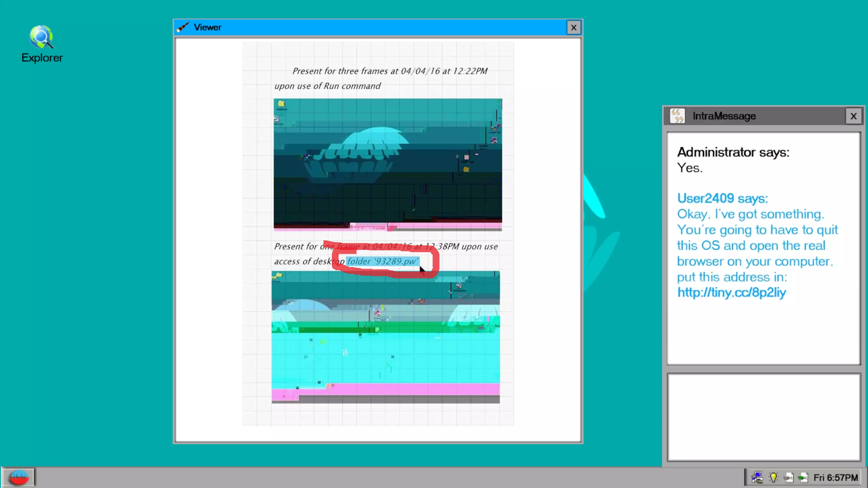
Task: Click the yellow lightbulb tray icon
Action: click(773, 477)
